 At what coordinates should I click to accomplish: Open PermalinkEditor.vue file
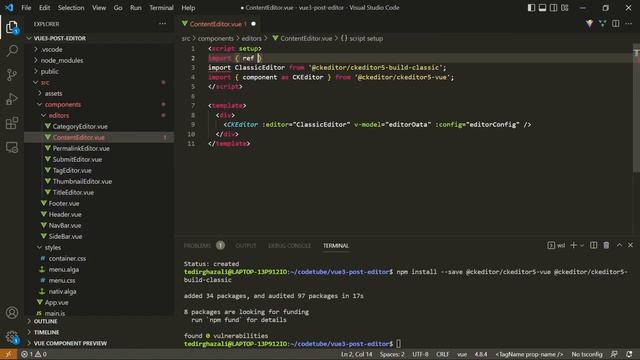click(x=99, y=149)
